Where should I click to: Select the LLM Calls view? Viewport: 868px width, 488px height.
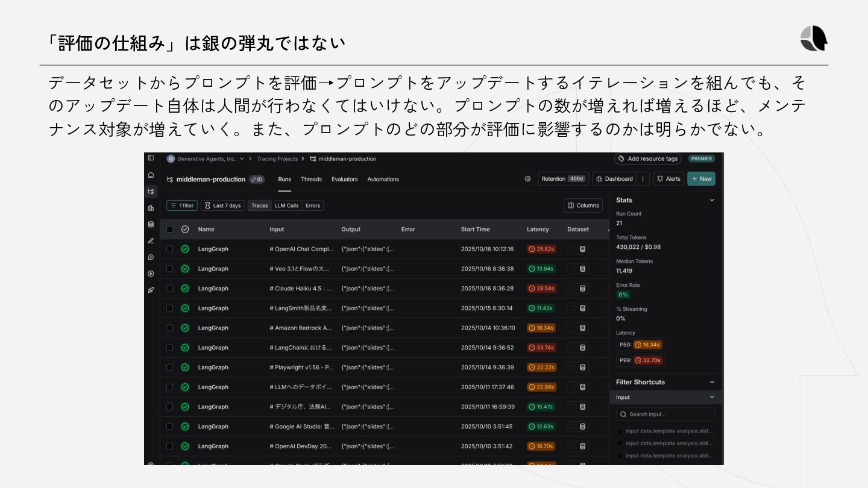[x=286, y=205]
